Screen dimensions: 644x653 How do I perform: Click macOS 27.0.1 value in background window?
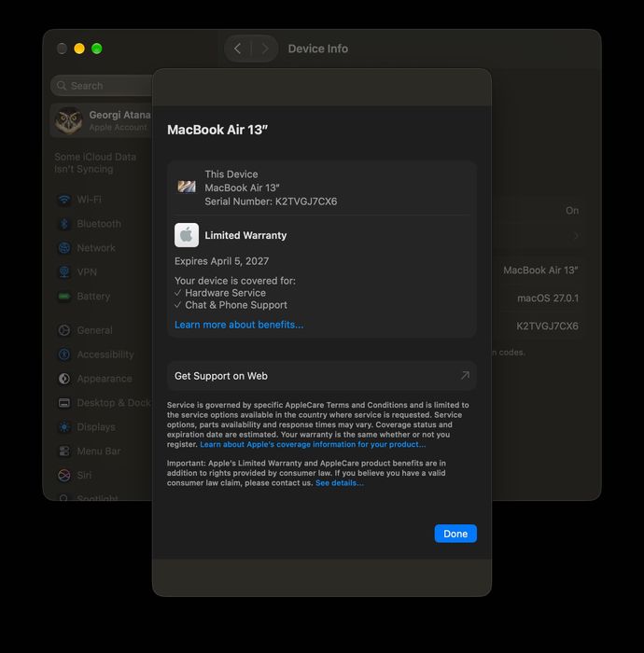(548, 299)
